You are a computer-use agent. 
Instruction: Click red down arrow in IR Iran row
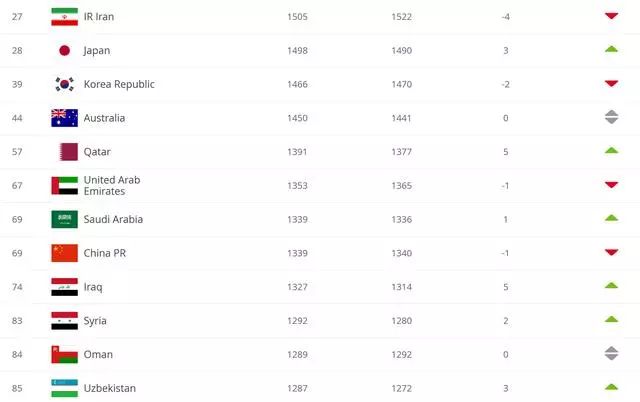(611, 16)
